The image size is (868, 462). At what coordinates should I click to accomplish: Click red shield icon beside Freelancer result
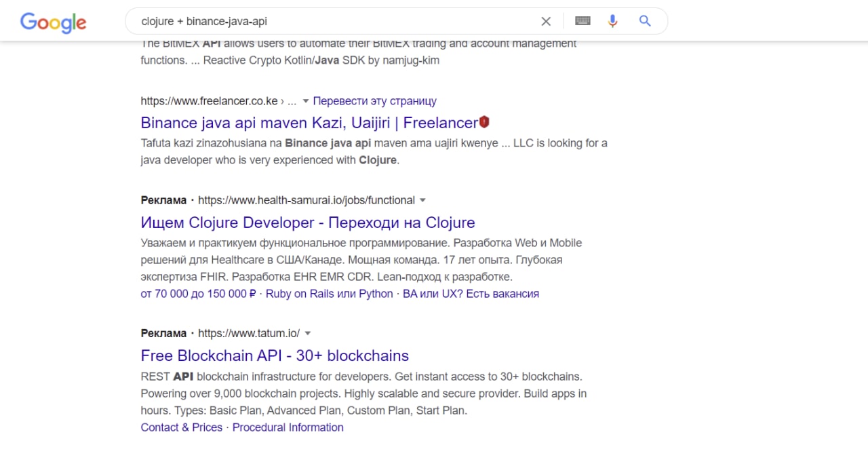pos(484,122)
